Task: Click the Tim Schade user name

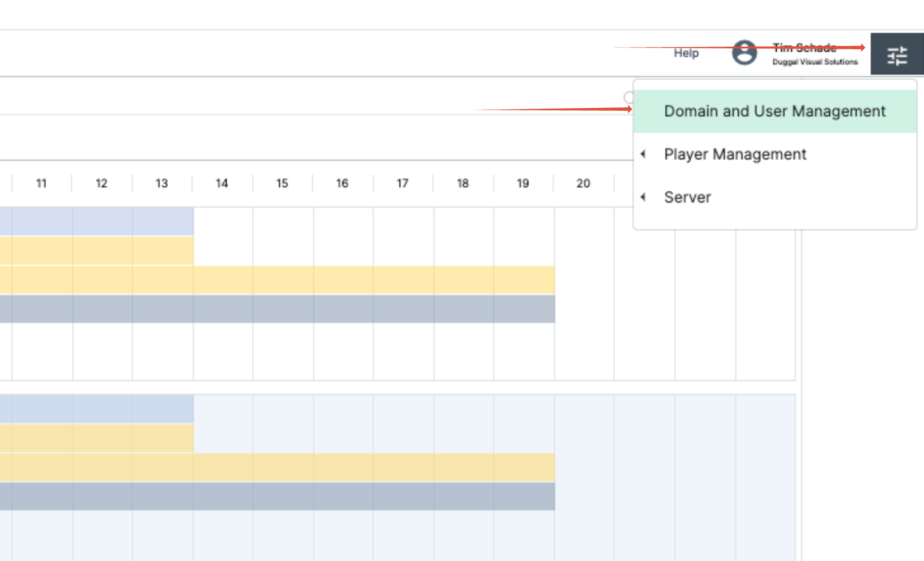Action: point(804,48)
